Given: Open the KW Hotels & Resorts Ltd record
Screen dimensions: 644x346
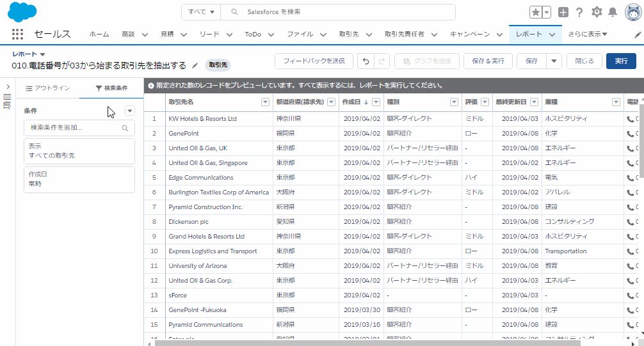Looking at the screenshot, I should point(202,119).
